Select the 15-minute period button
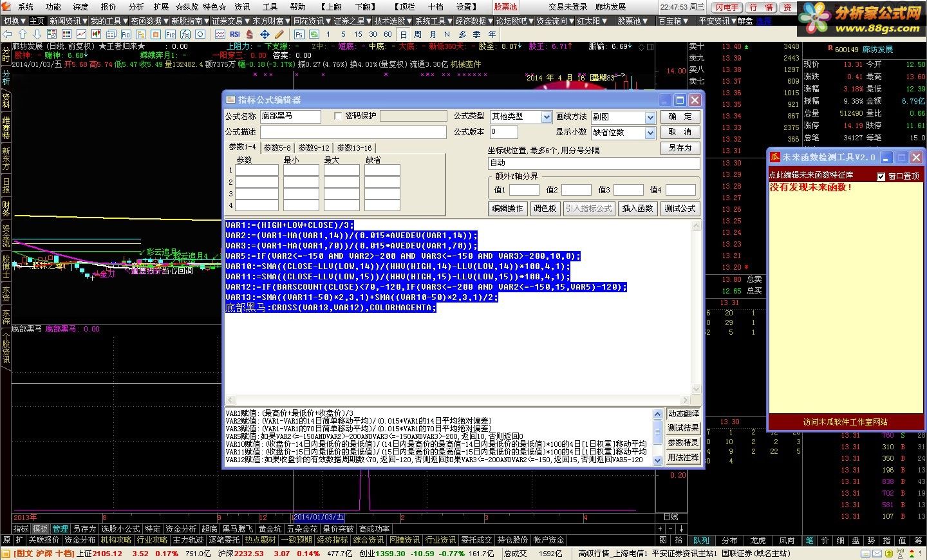This screenshot has height=560, width=927. pos(358,34)
